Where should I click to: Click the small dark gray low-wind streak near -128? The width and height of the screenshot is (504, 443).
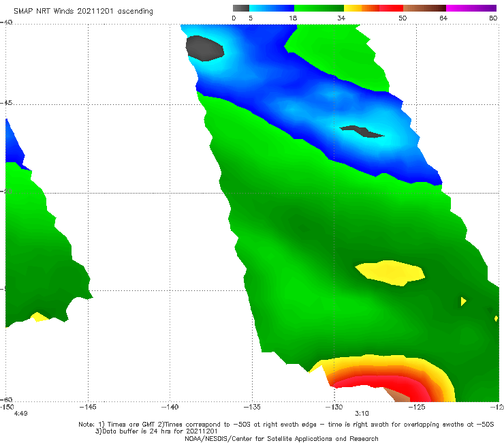362,132
